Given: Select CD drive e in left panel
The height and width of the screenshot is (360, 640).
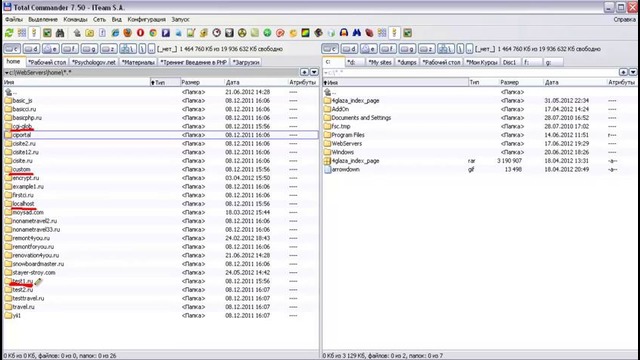Looking at the screenshot, I should coord(51,49).
